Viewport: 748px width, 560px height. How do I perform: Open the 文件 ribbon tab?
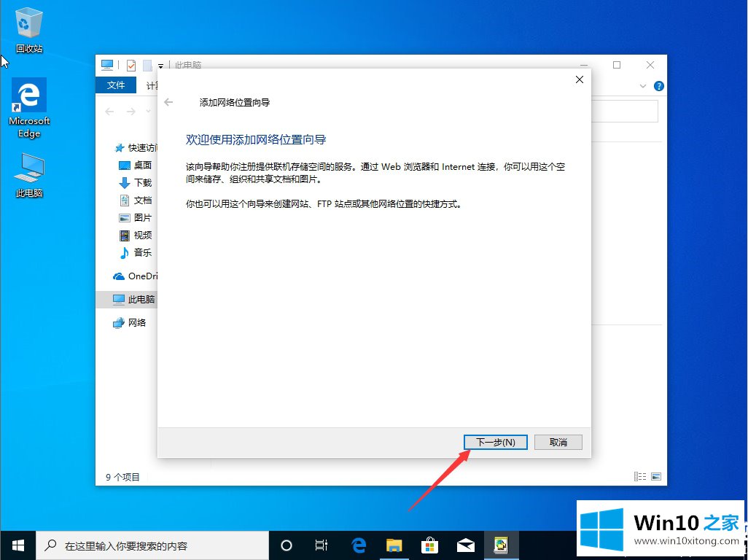[x=116, y=85]
